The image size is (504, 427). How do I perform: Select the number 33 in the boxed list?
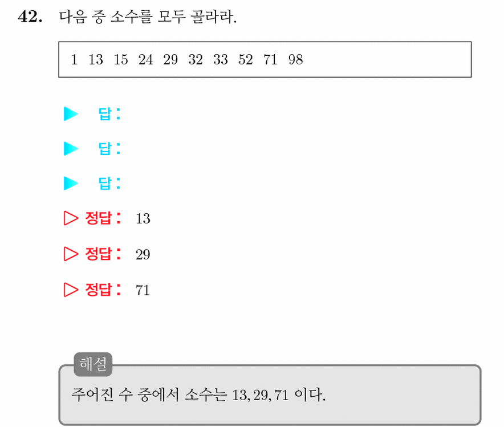pos(221,59)
